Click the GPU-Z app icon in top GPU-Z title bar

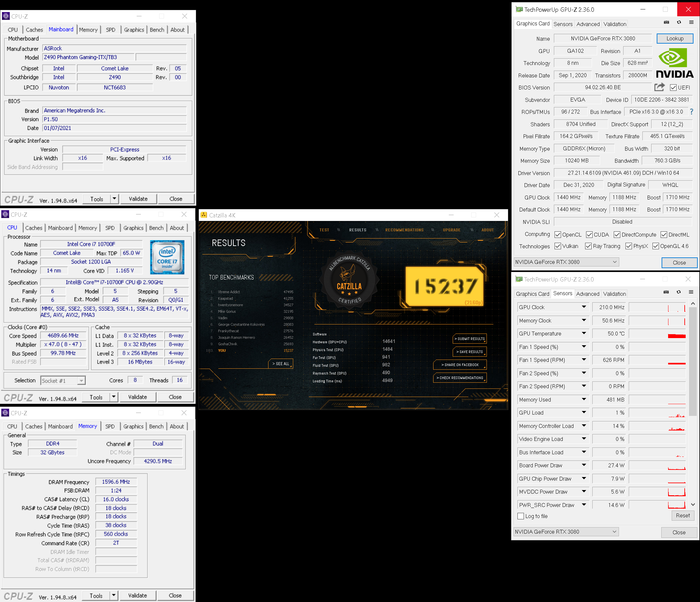tap(519, 9)
